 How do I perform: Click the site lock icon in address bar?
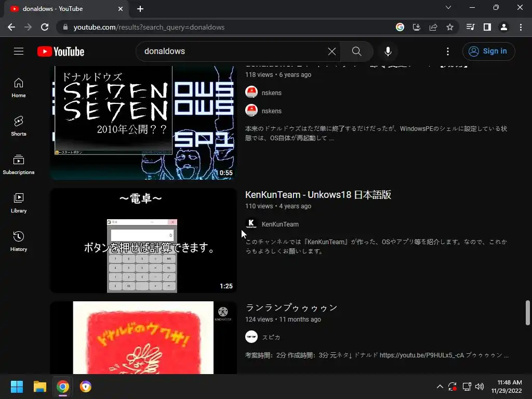[65, 27]
